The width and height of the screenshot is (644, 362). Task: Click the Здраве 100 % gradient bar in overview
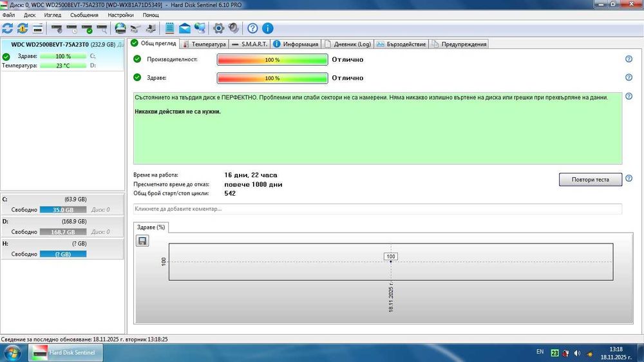(x=272, y=78)
